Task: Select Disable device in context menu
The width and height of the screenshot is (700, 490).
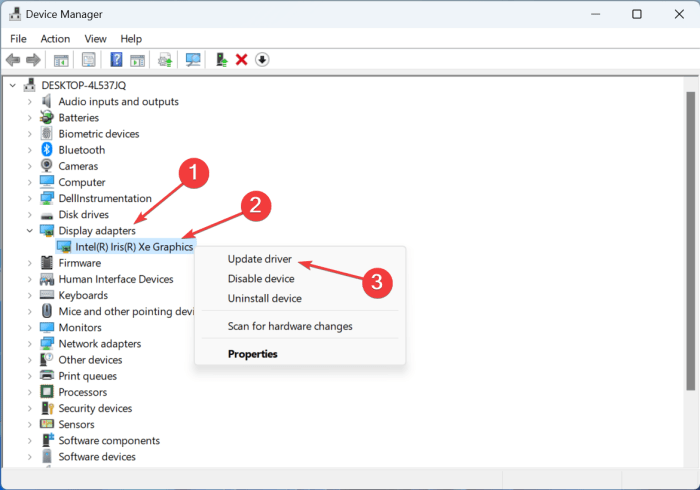Action: click(260, 279)
